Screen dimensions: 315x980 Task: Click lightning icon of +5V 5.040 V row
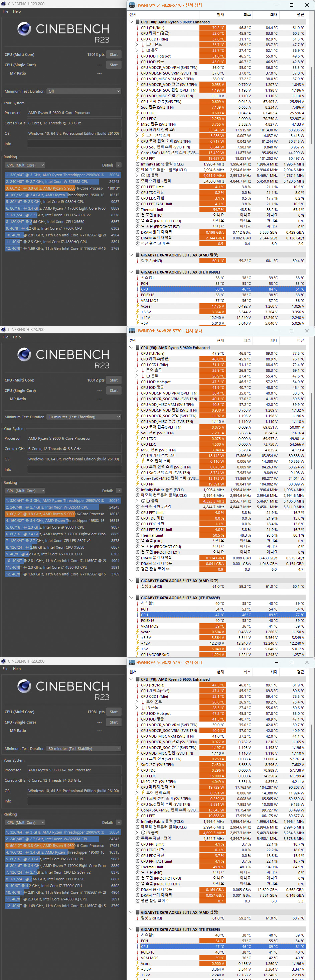point(138,649)
